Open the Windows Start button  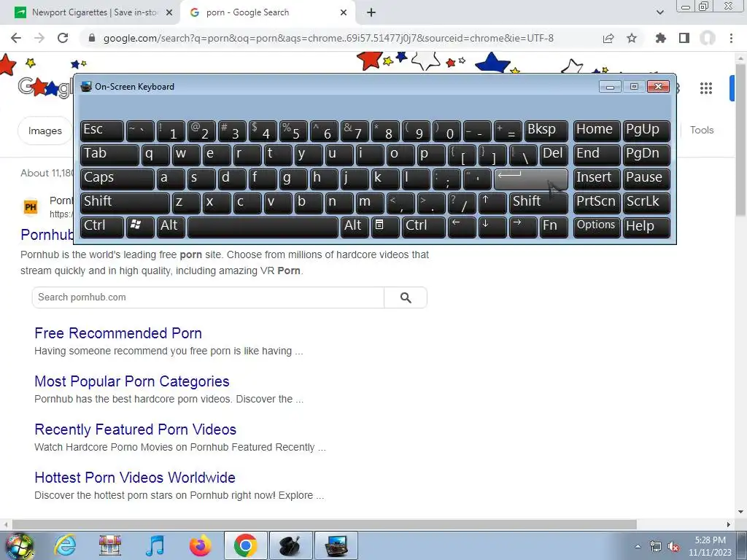[20, 545]
